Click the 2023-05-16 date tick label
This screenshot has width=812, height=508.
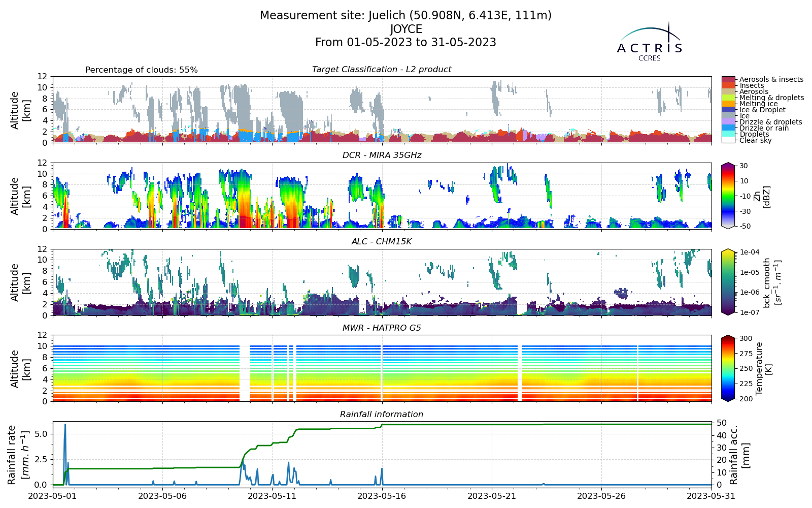pyautogui.click(x=382, y=495)
